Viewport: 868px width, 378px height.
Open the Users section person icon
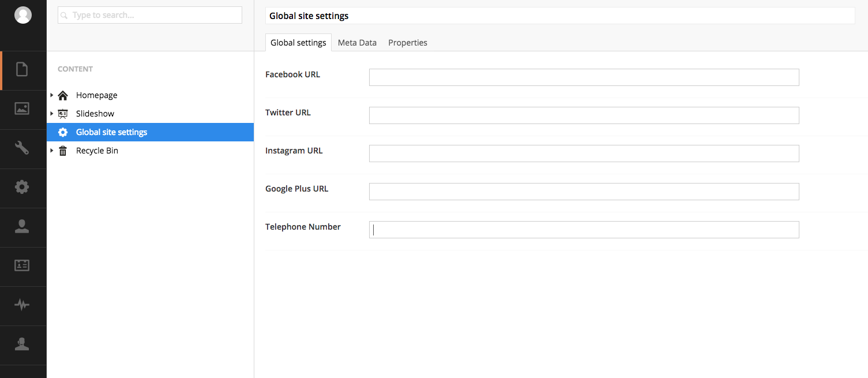[x=22, y=226]
